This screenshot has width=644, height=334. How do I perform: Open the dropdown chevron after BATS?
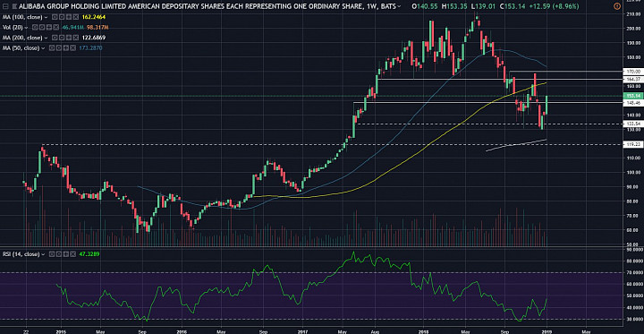400,7
